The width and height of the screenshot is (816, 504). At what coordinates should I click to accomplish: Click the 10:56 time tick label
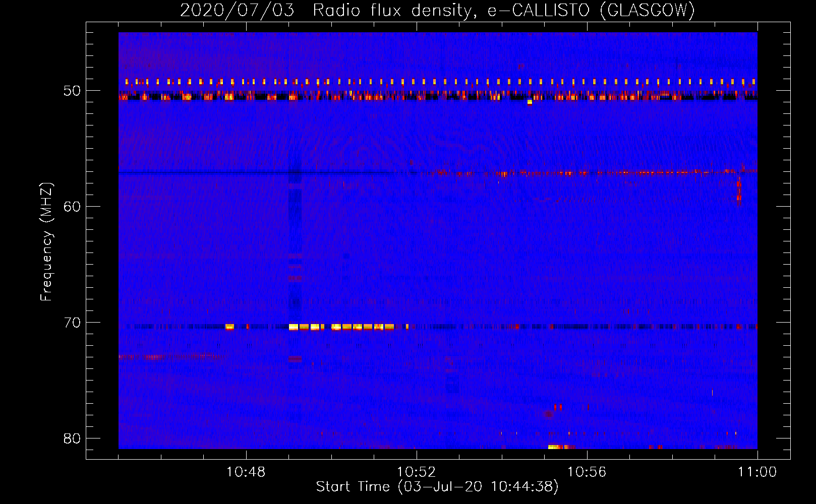coord(587,472)
